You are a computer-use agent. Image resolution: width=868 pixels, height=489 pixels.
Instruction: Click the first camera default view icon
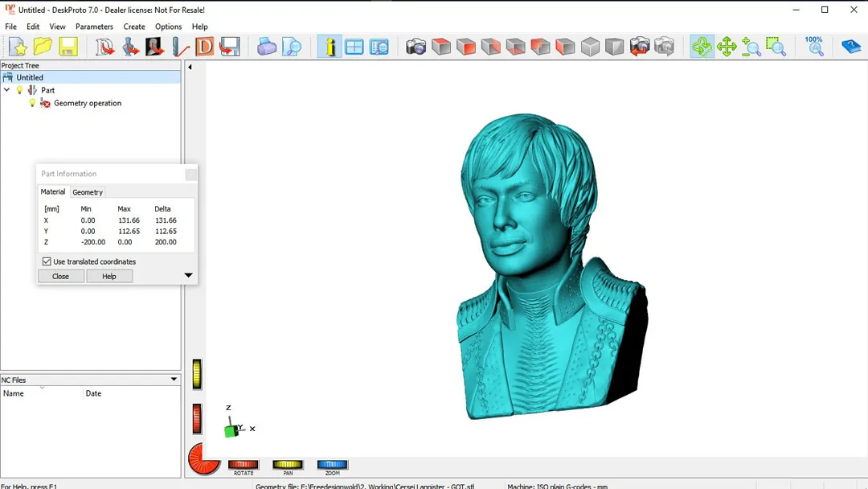[x=416, y=47]
